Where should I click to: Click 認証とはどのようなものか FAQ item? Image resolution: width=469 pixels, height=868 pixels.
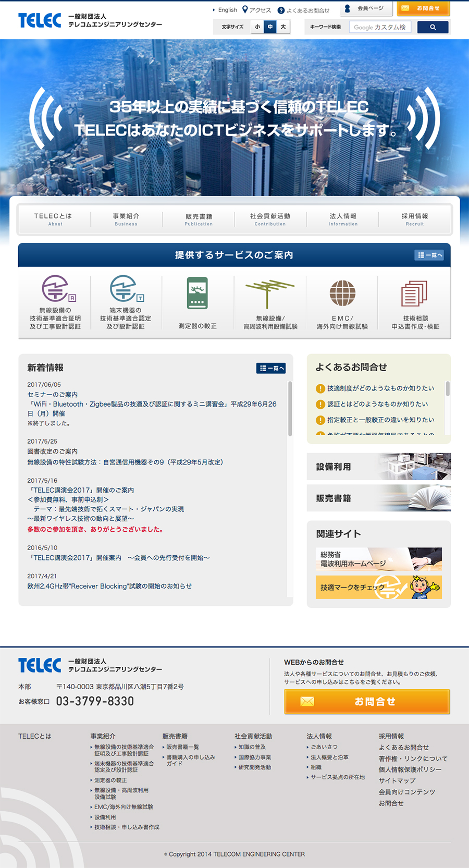372,404
